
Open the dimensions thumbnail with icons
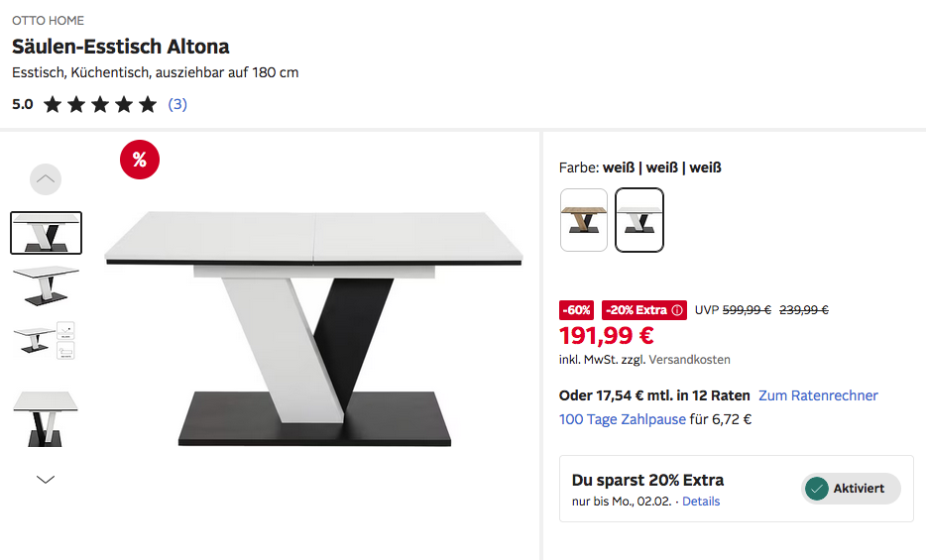point(46,341)
